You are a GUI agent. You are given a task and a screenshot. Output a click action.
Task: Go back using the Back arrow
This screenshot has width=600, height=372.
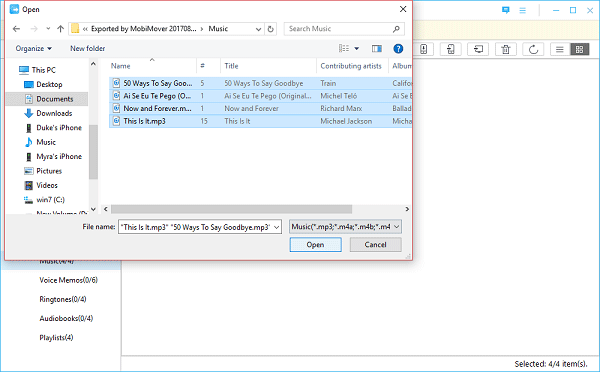[16, 29]
